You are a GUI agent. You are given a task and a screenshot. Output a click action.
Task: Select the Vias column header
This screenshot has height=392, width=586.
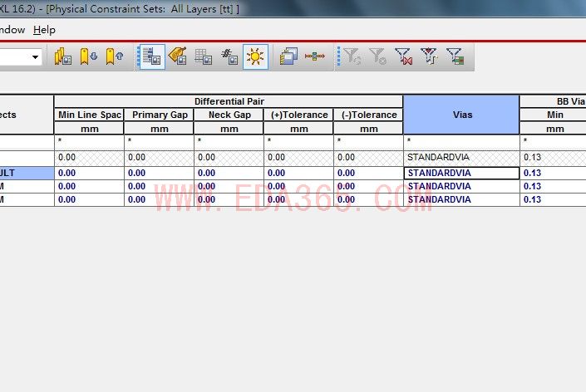[462, 115]
